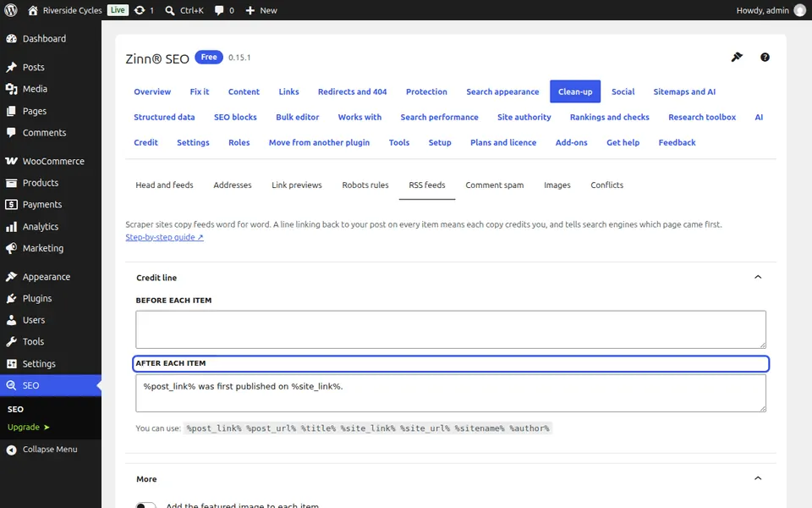812x508 pixels.
Task: Collapse the Credit line section chevron
Action: point(758,278)
